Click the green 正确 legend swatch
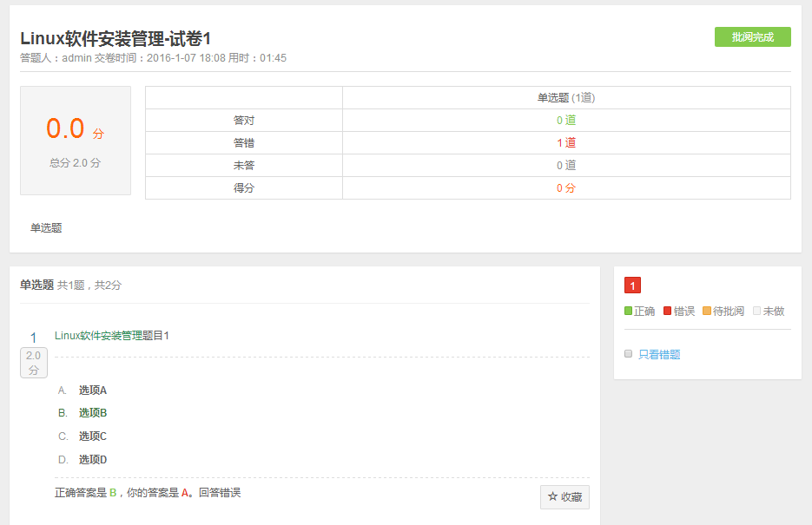The image size is (812, 525). [x=628, y=311]
